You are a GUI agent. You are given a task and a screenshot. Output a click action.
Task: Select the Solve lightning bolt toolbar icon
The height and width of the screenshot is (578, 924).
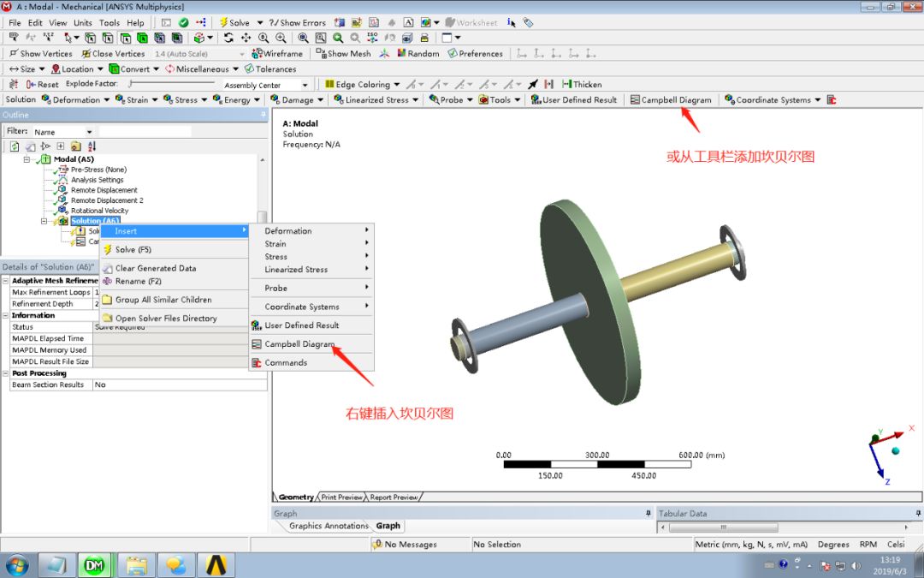(x=224, y=22)
